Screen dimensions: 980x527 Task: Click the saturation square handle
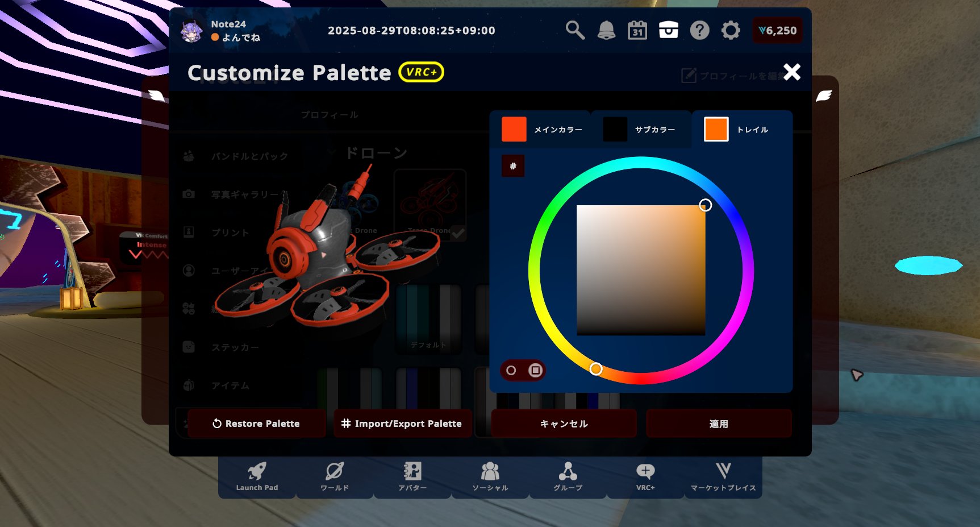pos(705,205)
